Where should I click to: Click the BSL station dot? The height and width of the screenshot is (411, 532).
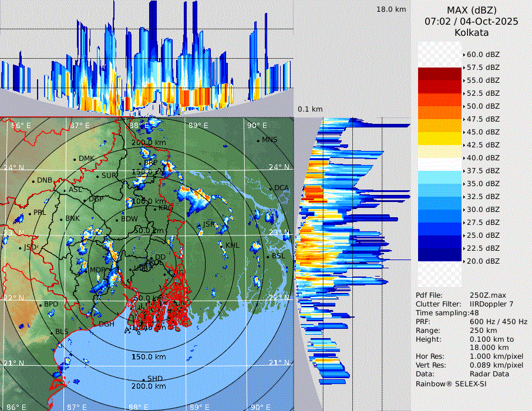coord(268,257)
